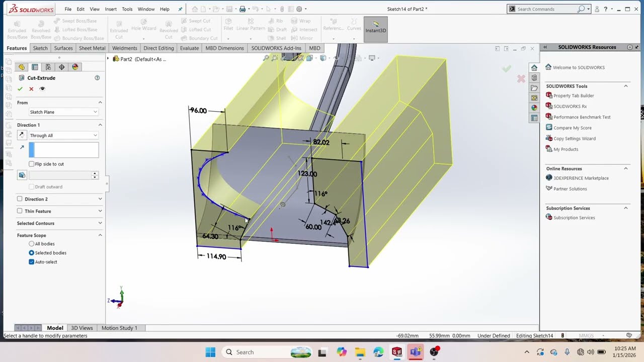Viewport: 644px width, 362px height.
Task: Click the reverse direction arrow button
Action: (x=22, y=135)
